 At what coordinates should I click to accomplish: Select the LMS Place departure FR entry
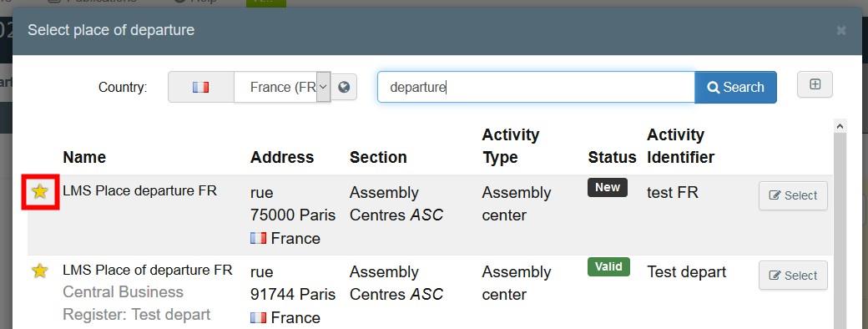(x=793, y=195)
